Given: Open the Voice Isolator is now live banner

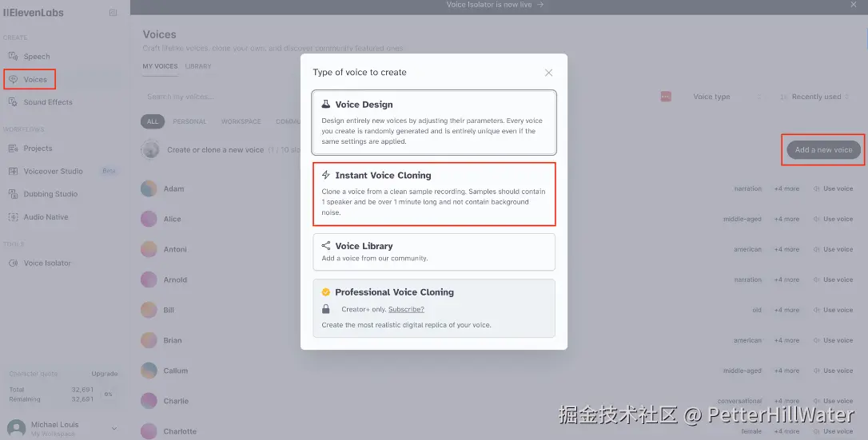Looking at the screenshot, I should (495, 5).
